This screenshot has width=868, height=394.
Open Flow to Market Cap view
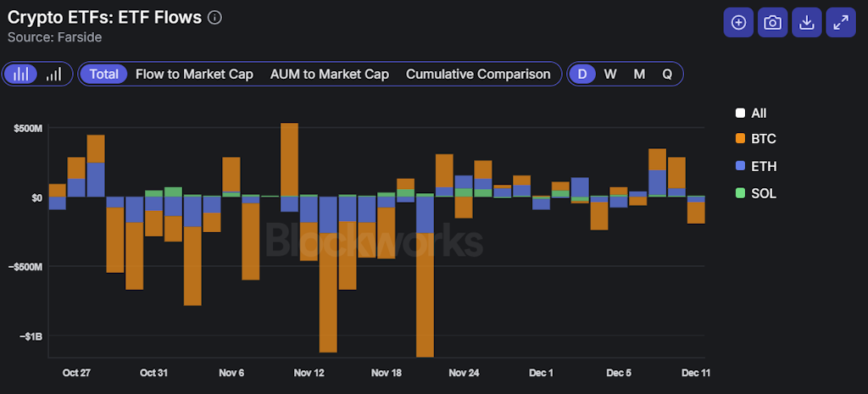[x=194, y=74]
